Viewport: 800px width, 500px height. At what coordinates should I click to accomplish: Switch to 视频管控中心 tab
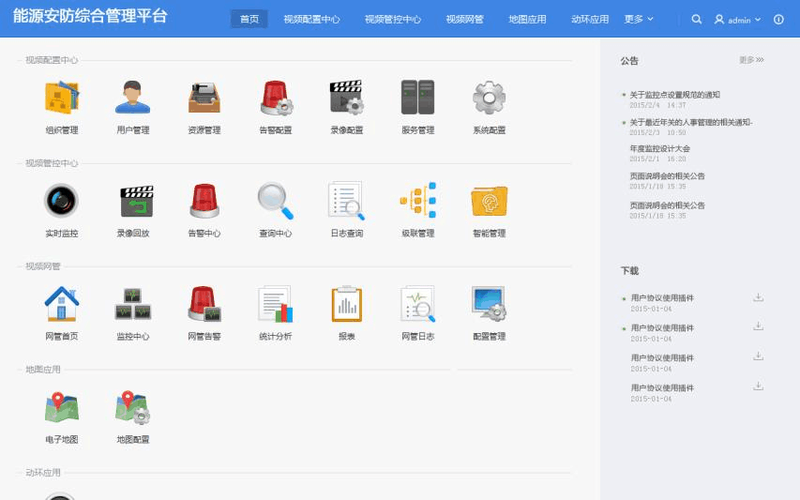click(393, 19)
